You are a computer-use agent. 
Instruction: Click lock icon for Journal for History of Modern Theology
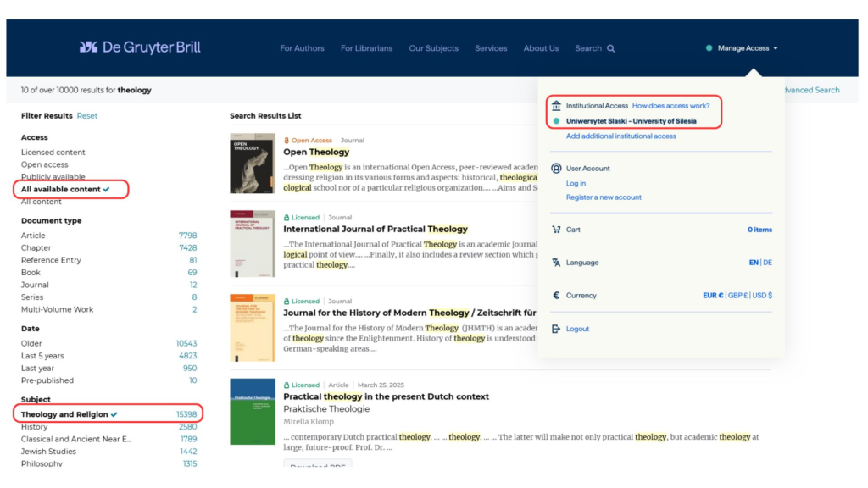287,302
